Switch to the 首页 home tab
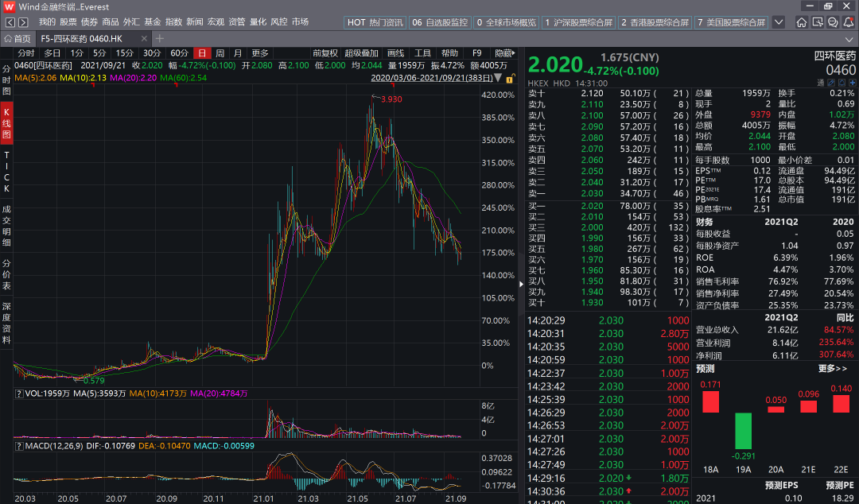This screenshot has width=859, height=504. 18,38
